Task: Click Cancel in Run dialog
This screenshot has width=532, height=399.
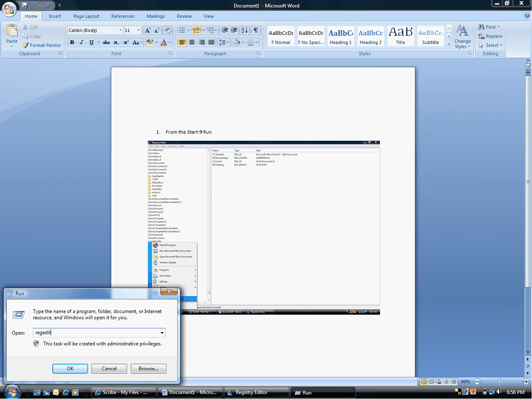Action: click(x=109, y=369)
